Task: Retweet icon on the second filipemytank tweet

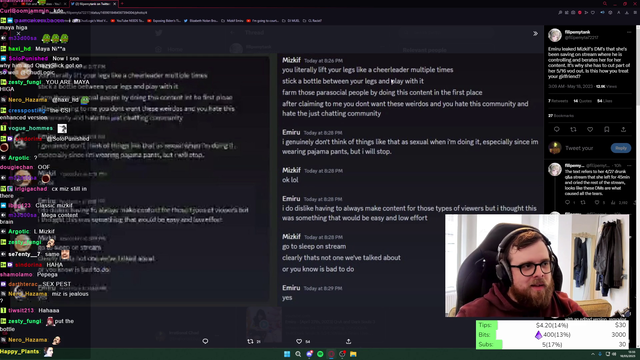Action: coord(583,202)
